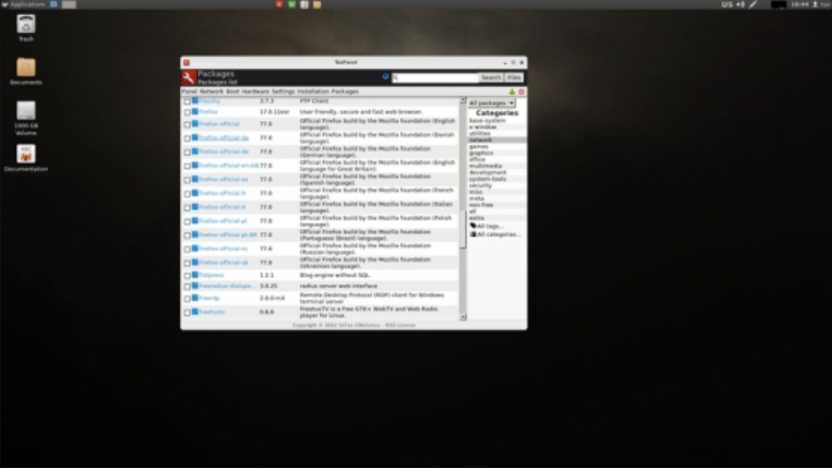Viewport: 832px width, 468px height.
Task: Focus the package search input field
Action: pyautogui.click(x=435, y=77)
